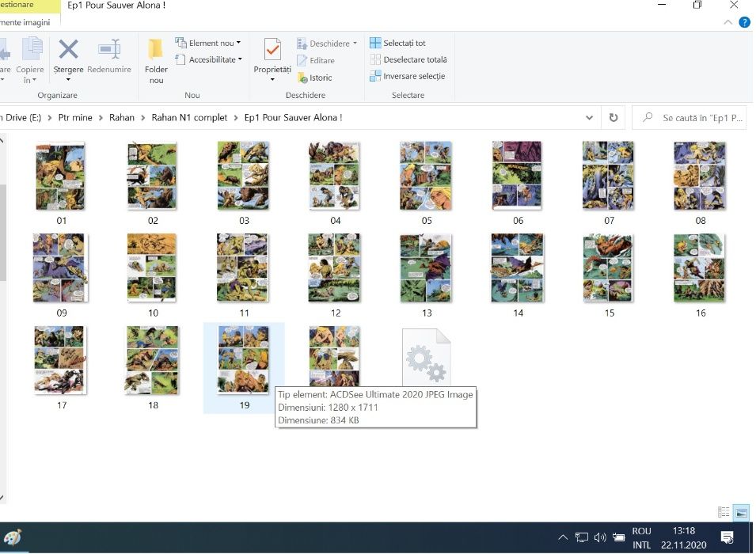Select image thumbnail 06
The image size is (756, 554).
click(517, 176)
